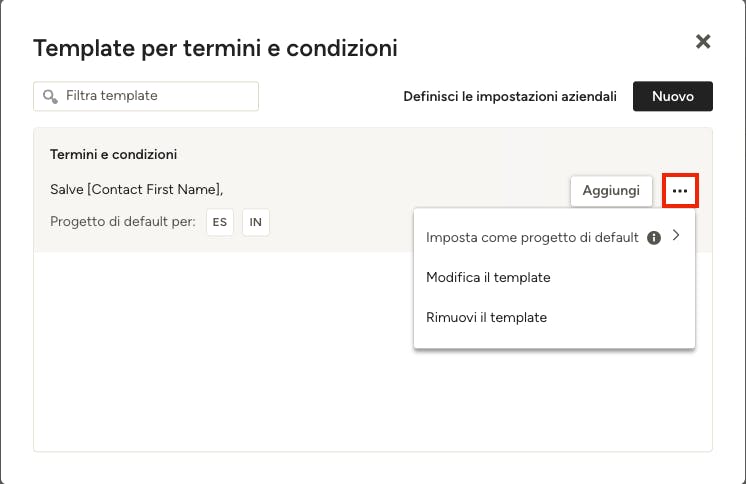This screenshot has width=746, height=484.
Task: Click the magnifier icon in filter box
Action: click(50, 97)
